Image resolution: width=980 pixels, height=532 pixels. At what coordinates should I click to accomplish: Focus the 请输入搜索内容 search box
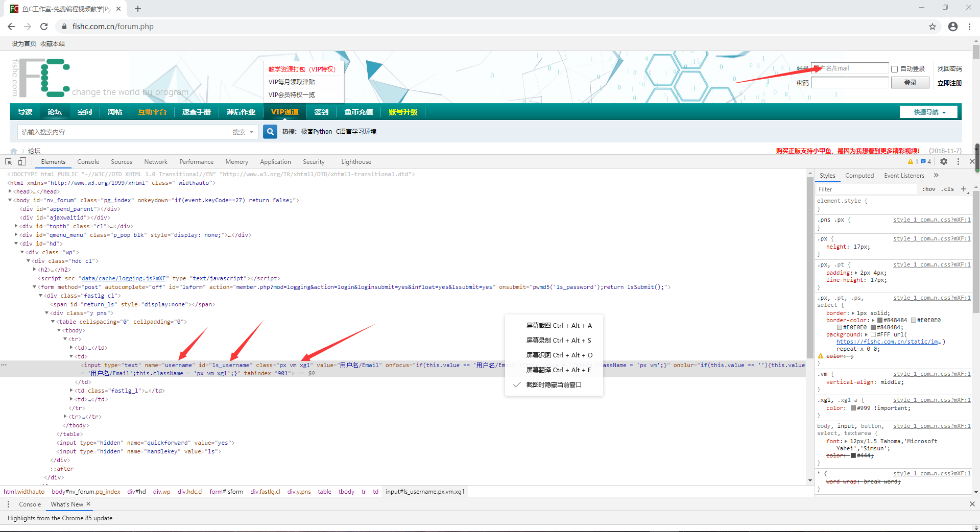point(123,132)
